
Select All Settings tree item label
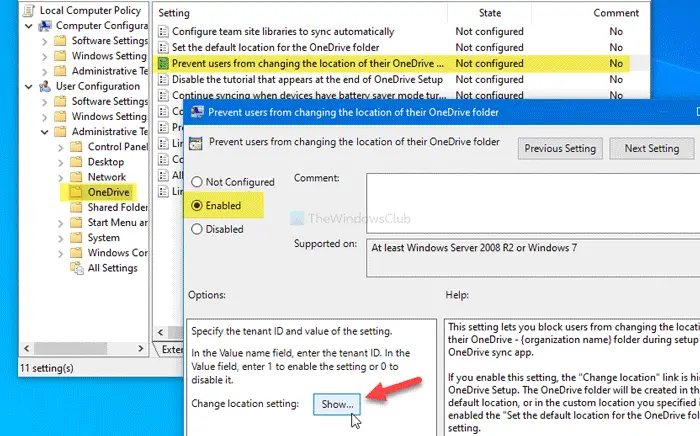(112, 268)
